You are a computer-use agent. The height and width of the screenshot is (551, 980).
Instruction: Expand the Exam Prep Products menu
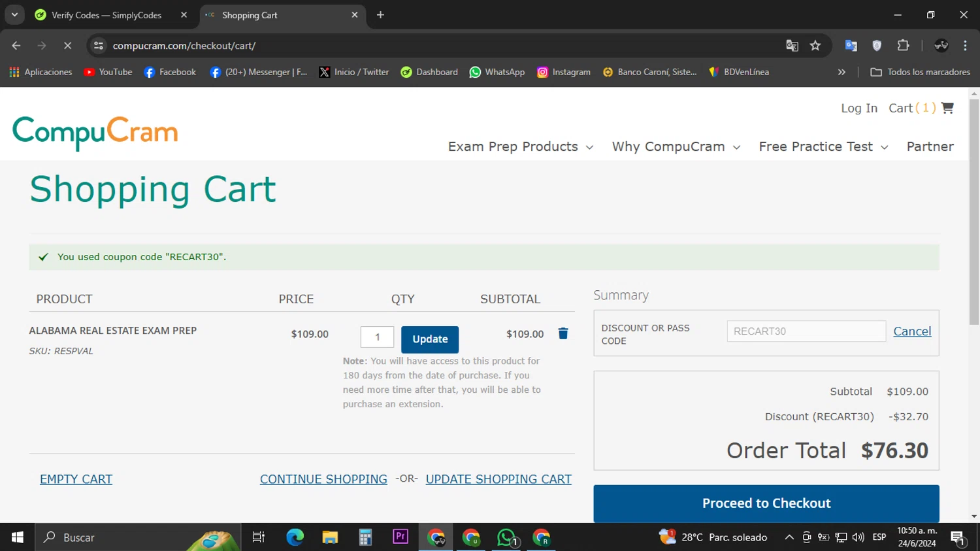click(x=521, y=146)
